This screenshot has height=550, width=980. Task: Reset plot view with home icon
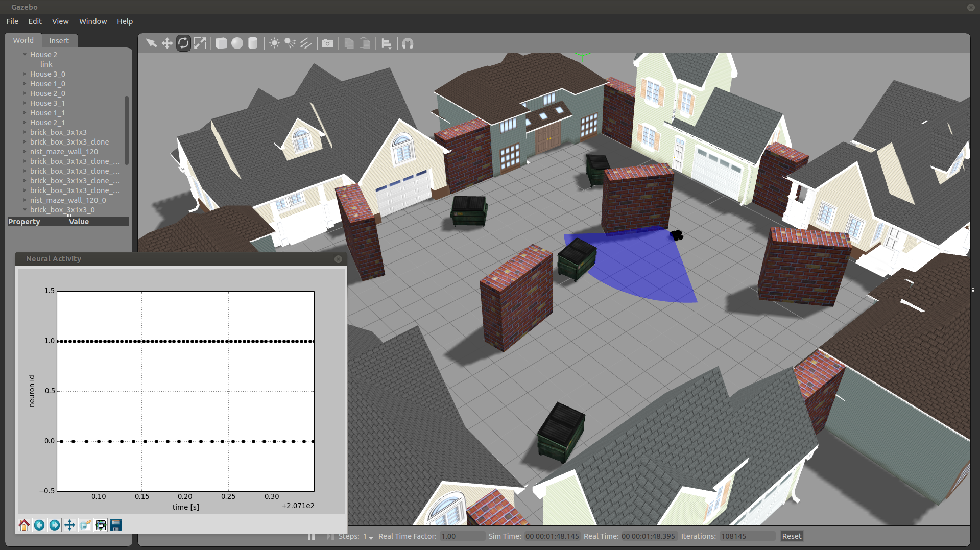24,525
